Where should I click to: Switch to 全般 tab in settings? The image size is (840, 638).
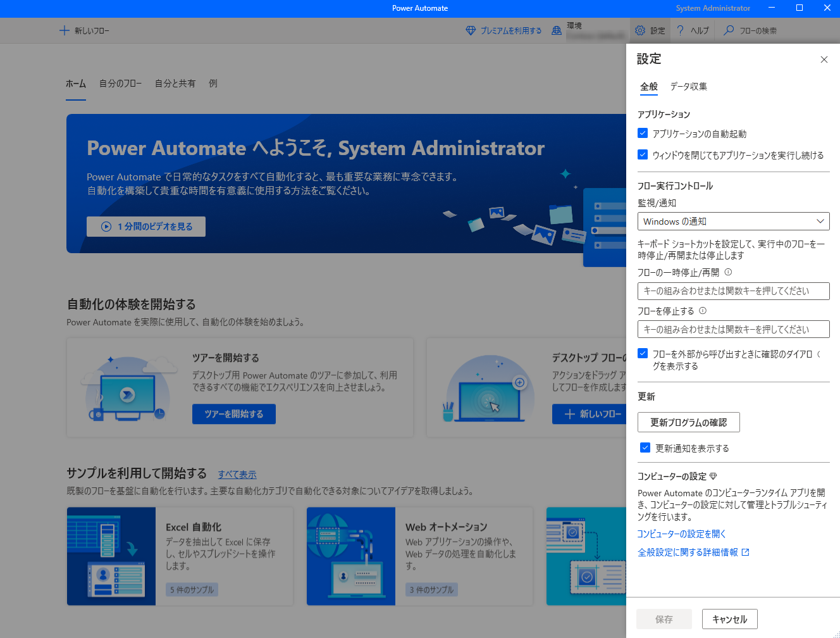click(649, 87)
